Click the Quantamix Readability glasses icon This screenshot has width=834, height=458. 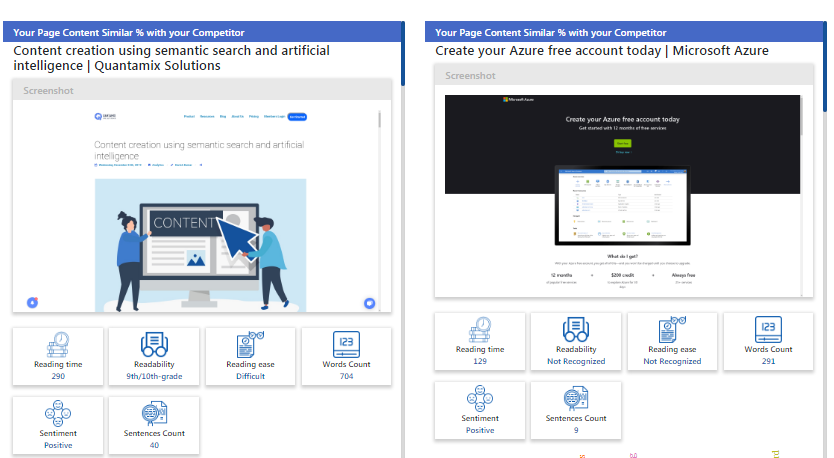154,345
